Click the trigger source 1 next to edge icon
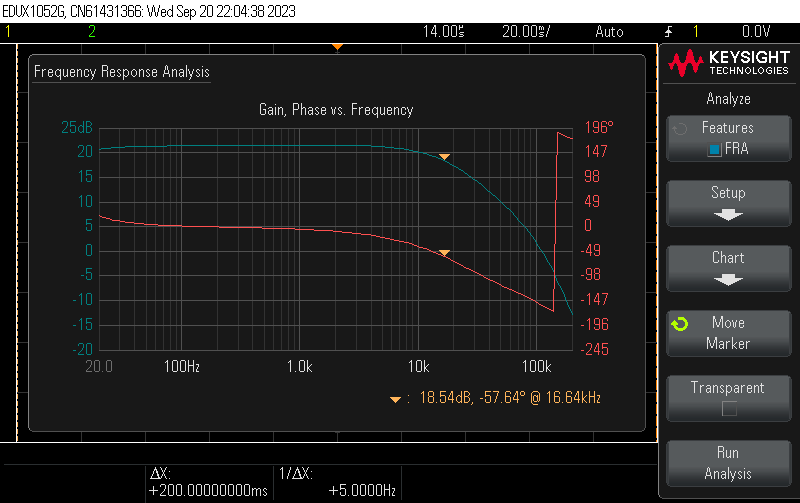The height and width of the screenshot is (503, 800). click(695, 32)
